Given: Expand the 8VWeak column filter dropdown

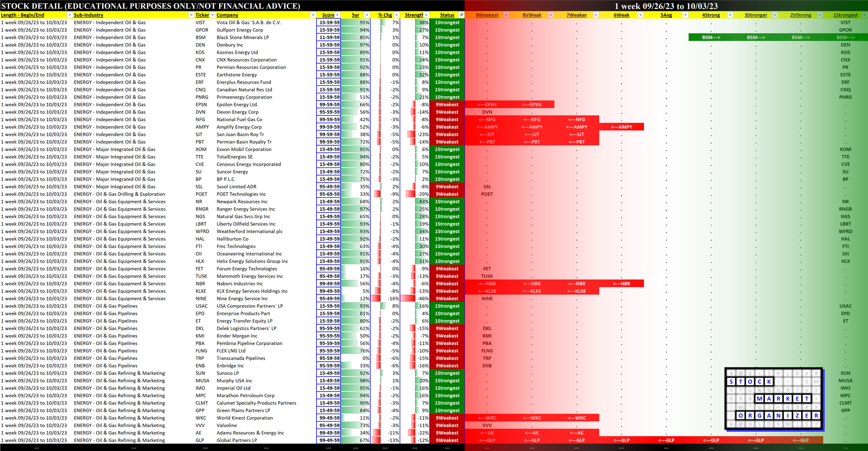Looking at the screenshot, I should [x=551, y=15].
